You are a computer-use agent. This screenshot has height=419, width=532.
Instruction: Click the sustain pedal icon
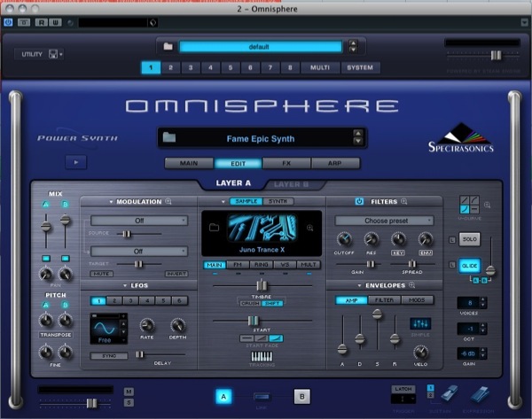pos(450,393)
